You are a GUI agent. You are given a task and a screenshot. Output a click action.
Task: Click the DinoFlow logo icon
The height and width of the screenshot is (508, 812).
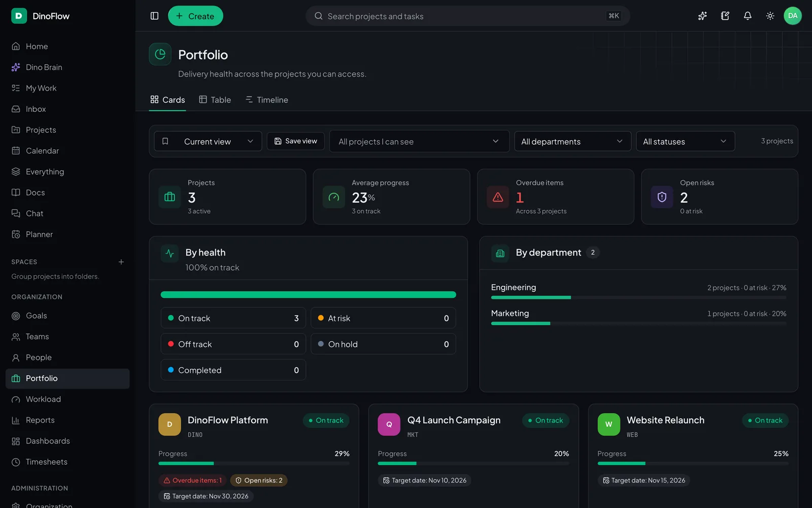coord(19,16)
